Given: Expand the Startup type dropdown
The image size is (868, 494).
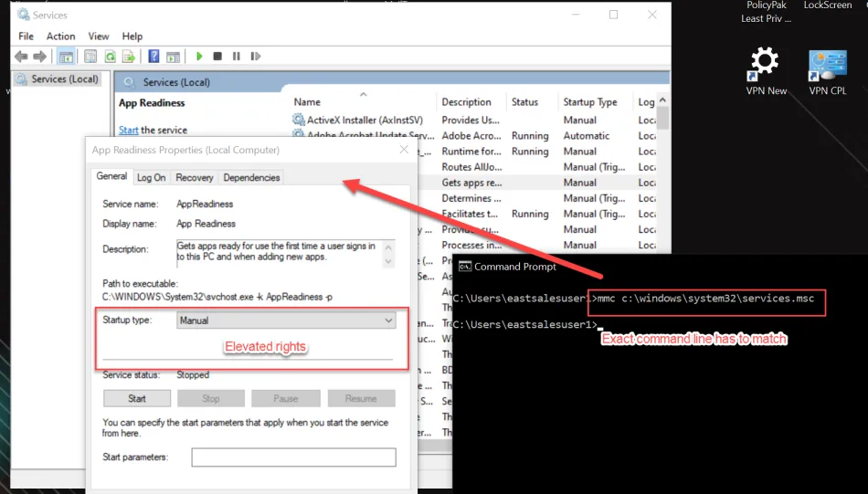Looking at the screenshot, I should point(286,321).
